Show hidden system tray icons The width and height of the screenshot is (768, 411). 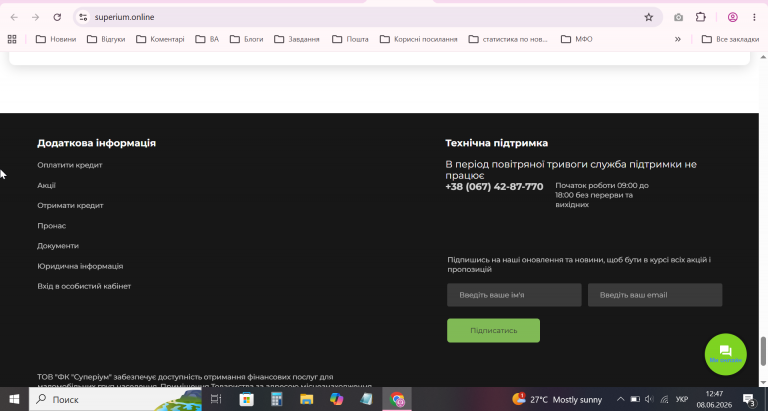pyautogui.click(x=620, y=399)
